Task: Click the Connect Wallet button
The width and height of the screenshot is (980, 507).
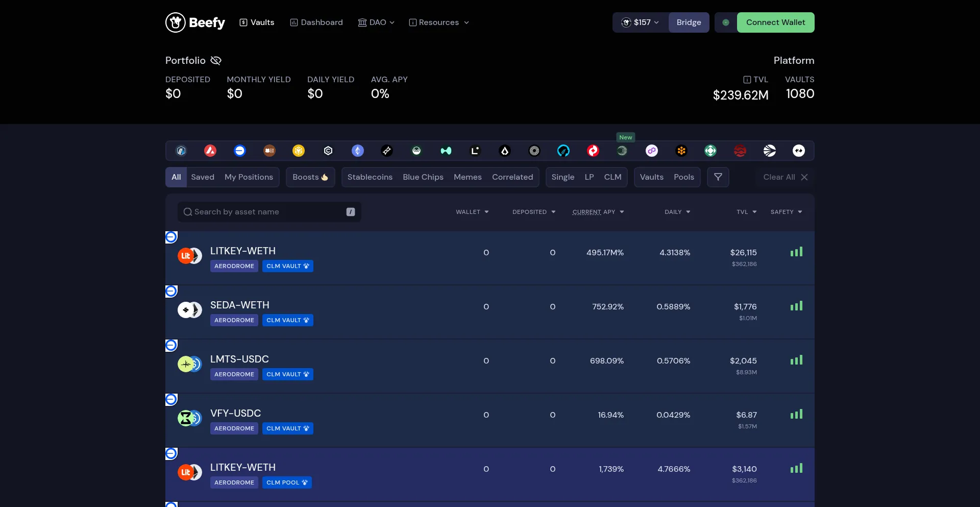Action: (x=775, y=22)
